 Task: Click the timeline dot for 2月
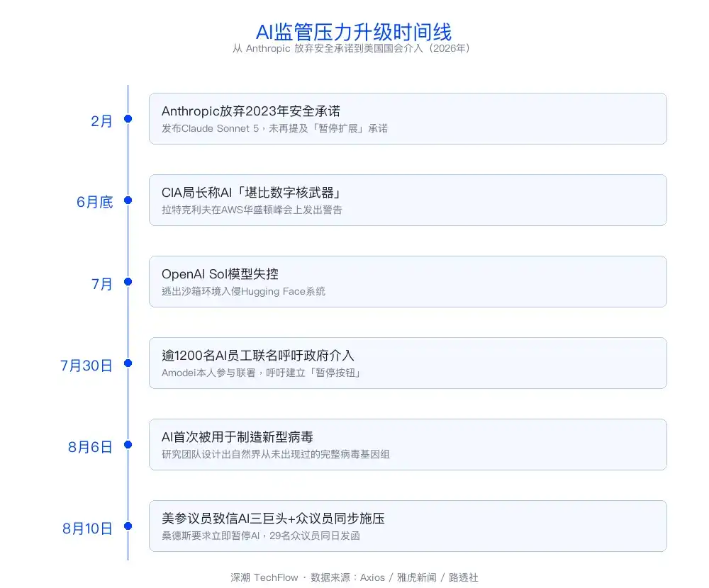point(128,119)
